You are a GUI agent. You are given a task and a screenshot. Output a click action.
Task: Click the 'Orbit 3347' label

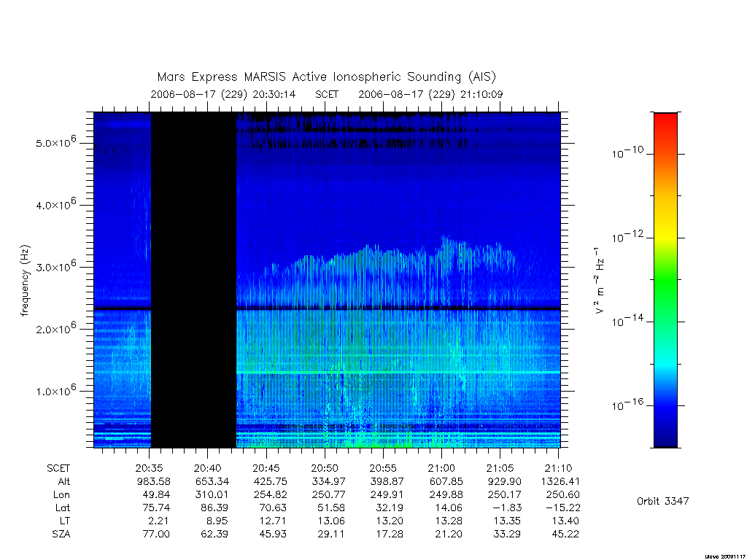point(662,501)
